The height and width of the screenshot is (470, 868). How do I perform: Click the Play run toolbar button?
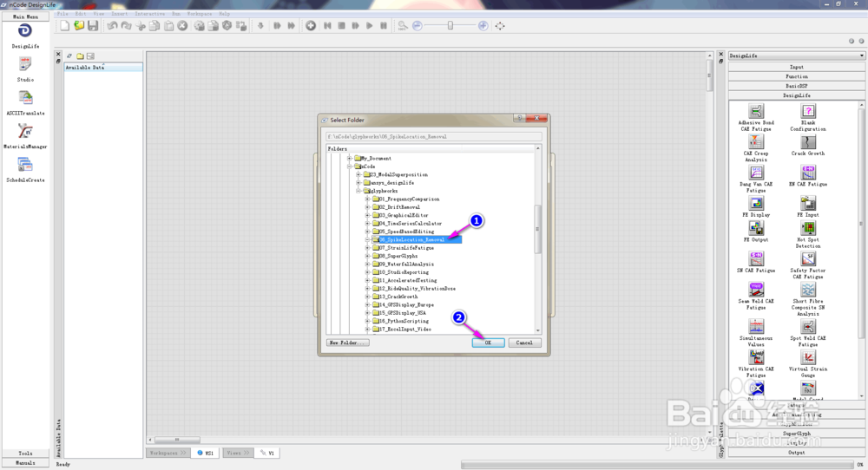[370, 26]
